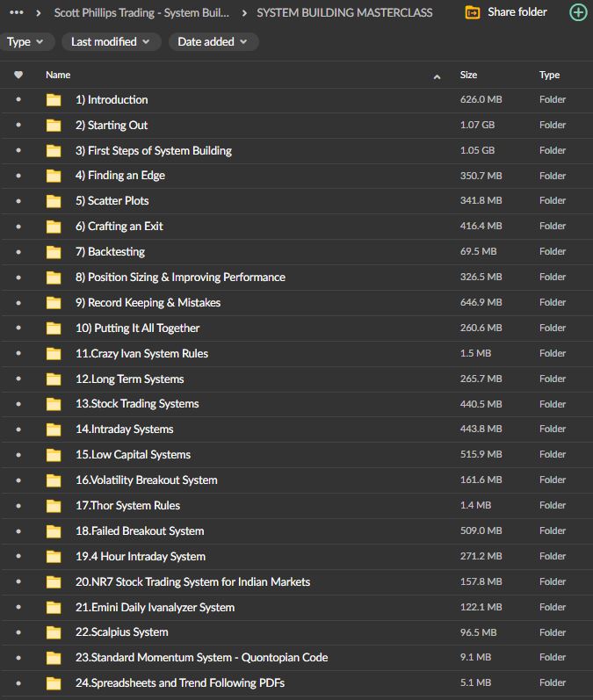Click the folder icon for 1) Introduction
593x700 pixels.
[x=54, y=100]
